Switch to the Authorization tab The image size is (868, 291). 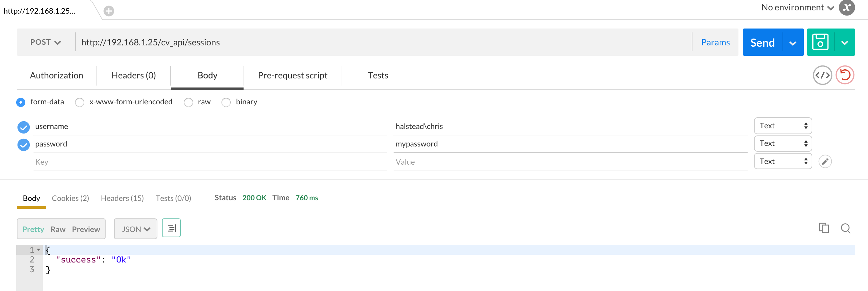pyautogui.click(x=57, y=76)
